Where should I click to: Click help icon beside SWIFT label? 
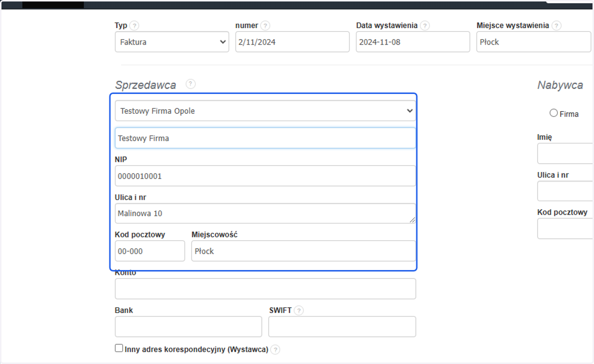tap(298, 311)
